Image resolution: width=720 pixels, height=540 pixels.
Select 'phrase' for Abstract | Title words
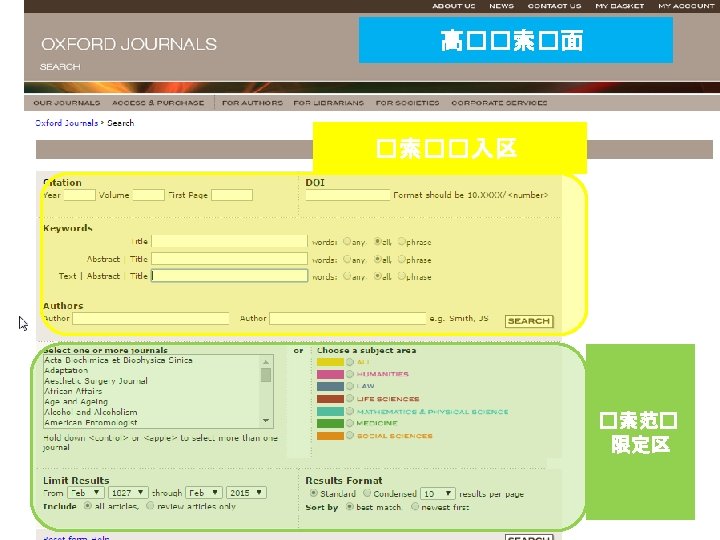coord(402,259)
